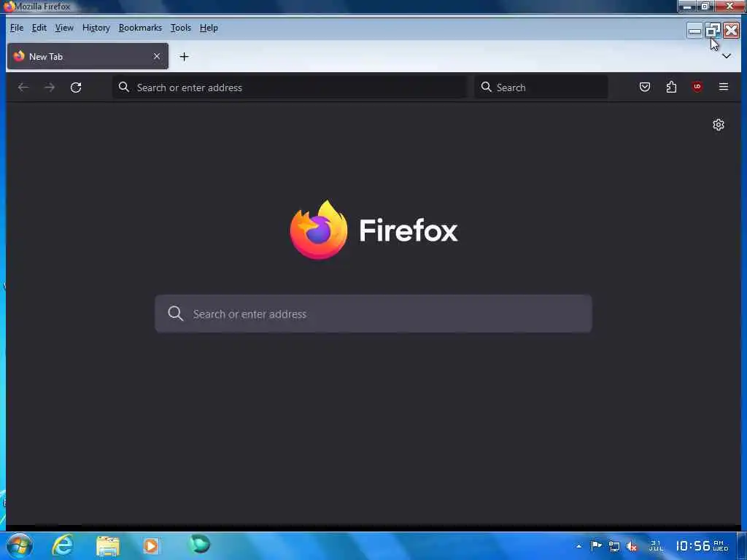Open the View menu
747x560 pixels.
click(x=64, y=28)
